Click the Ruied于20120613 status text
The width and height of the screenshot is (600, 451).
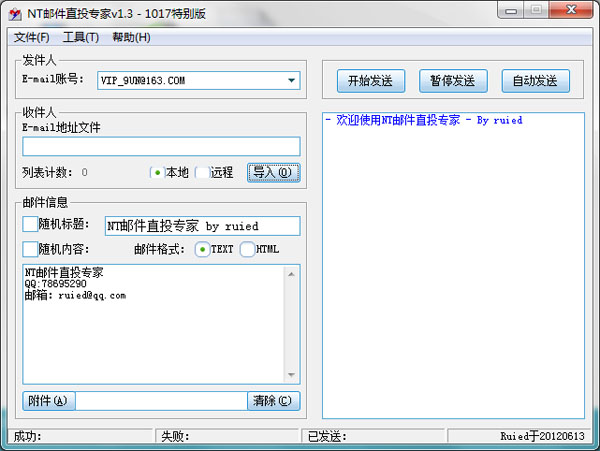pos(542,436)
